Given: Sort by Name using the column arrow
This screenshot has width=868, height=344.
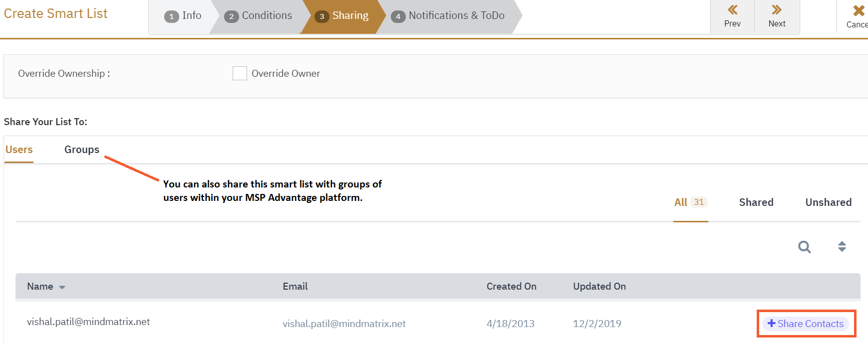Looking at the screenshot, I should point(62,288).
